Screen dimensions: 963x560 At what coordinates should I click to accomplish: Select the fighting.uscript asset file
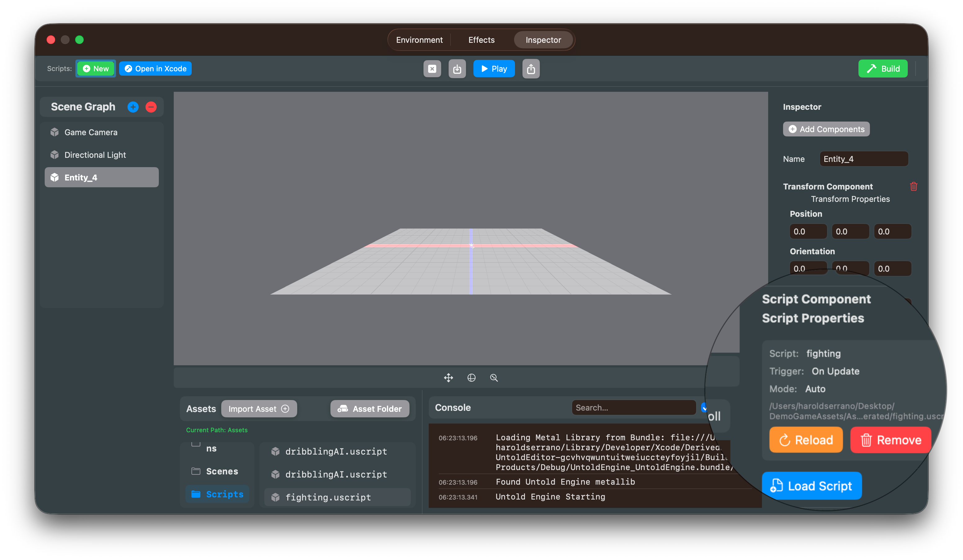pos(328,497)
